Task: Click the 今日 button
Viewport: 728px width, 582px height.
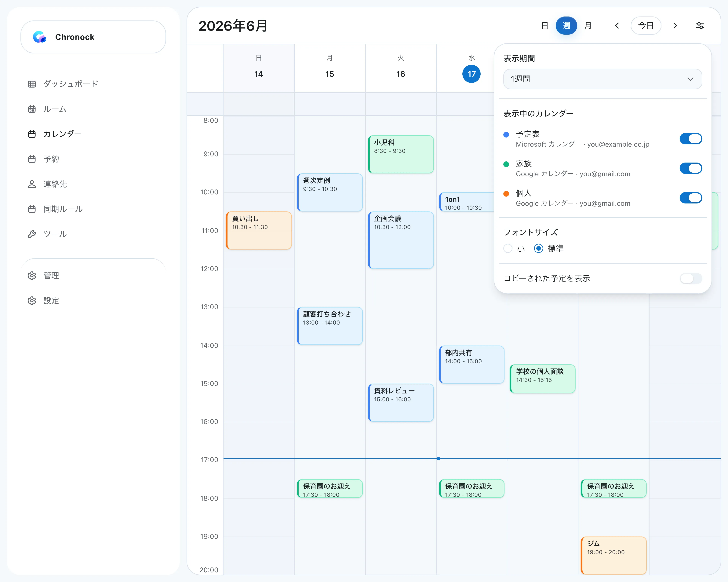Action: (646, 26)
